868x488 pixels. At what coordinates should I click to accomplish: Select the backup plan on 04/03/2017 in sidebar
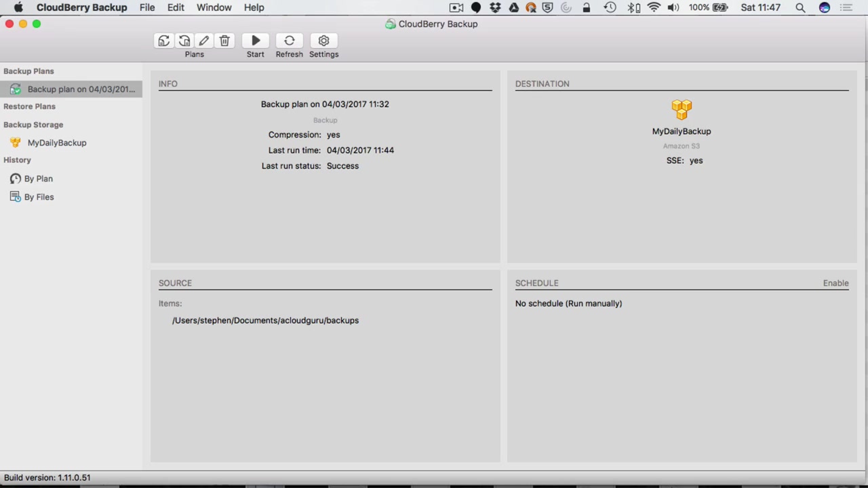click(x=71, y=89)
